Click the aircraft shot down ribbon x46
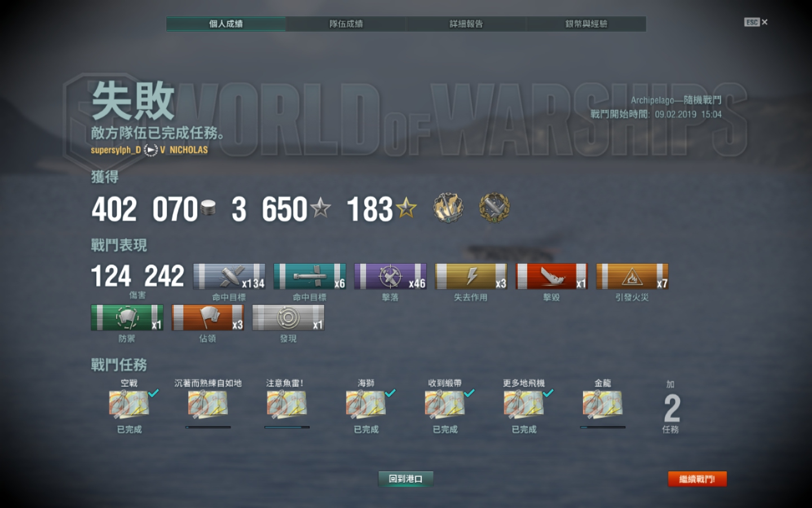 pyautogui.click(x=390, y=277)
